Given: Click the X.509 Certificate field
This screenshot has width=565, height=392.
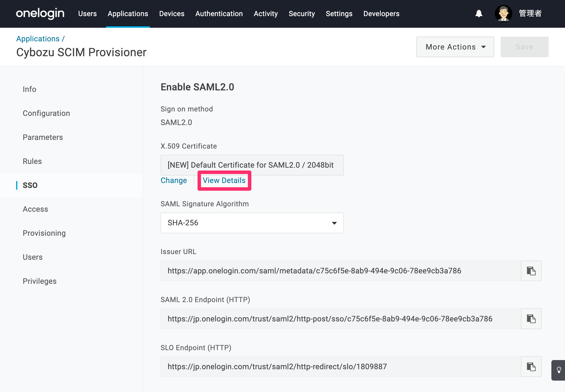Looking at the screenshot, I should pyautogui.click(x=252, y=165).
